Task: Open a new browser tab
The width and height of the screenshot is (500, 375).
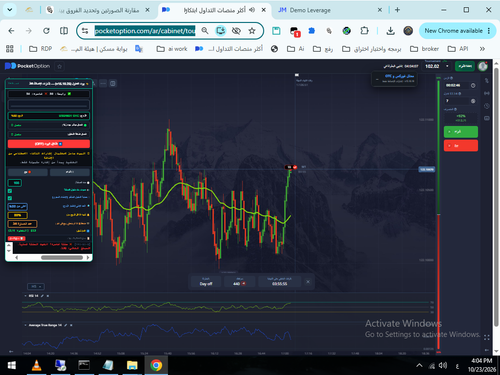Action: pyautogui.click(x=397, y=10)
